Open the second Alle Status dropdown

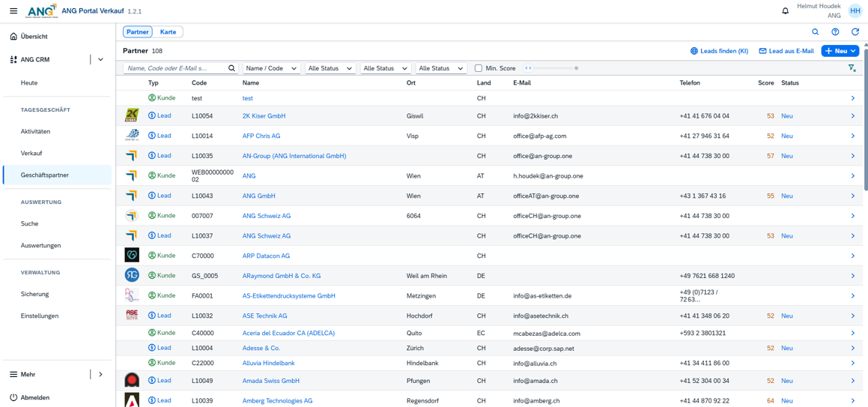(x=385, y=68)
